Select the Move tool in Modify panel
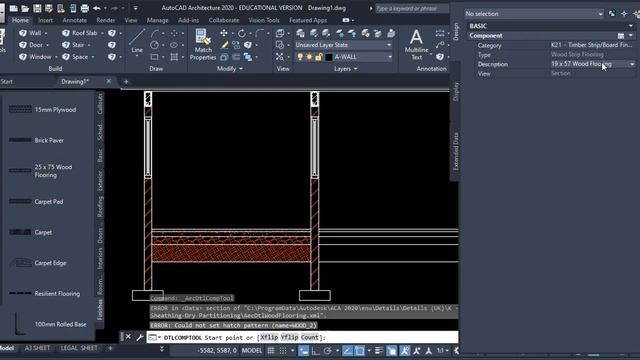640x360 pixels. coord(224,33)
